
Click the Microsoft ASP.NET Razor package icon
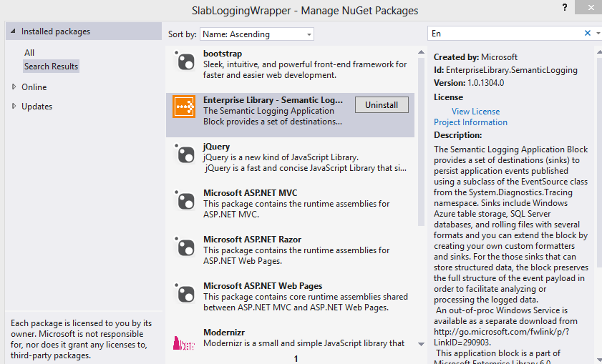(x=185, y=247)
